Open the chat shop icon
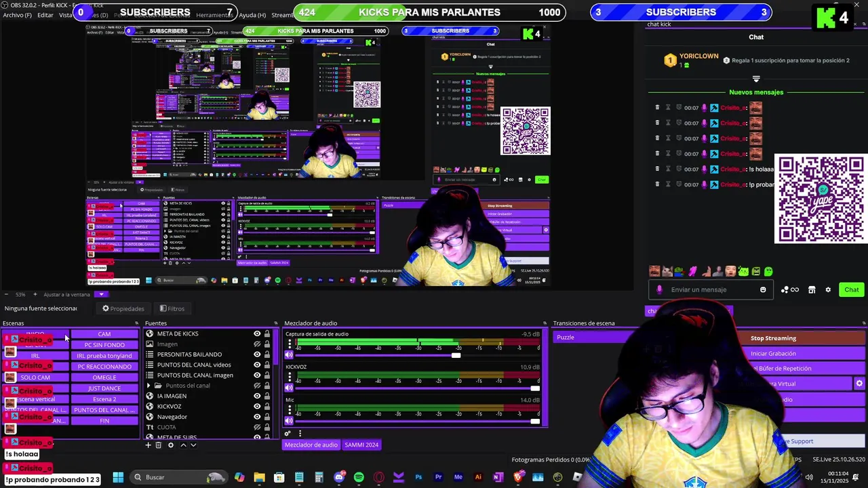This screenshot has height=488, width=868. (x=812, y=290)
